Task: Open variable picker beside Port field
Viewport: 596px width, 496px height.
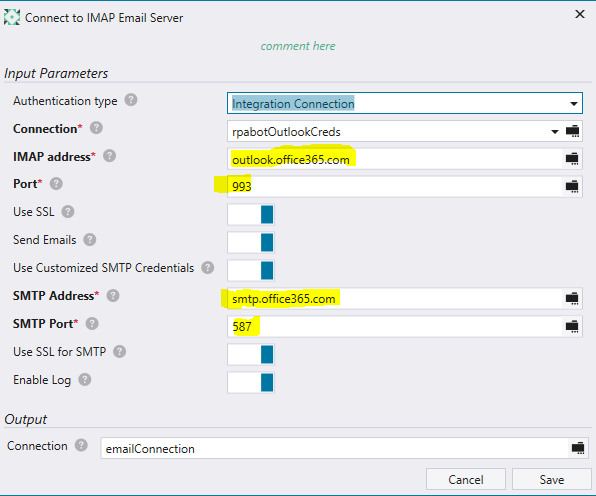Action: coord(572,187)
